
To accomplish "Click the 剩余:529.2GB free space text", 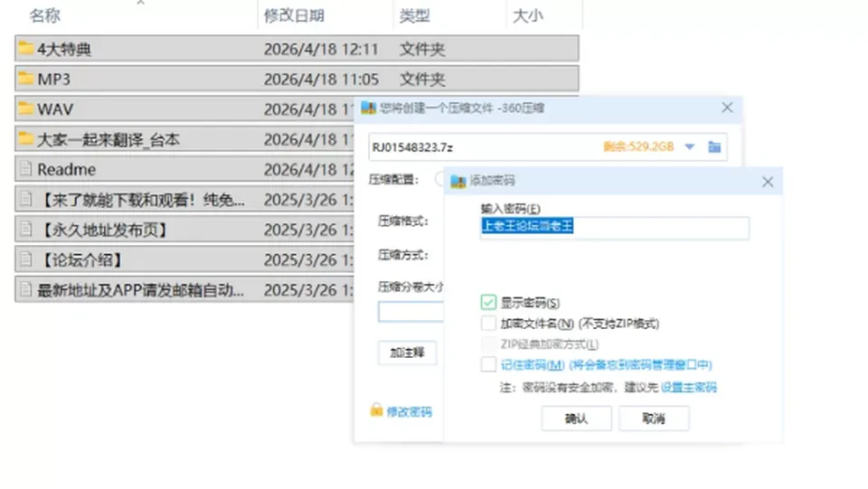I will click(x=638, y=146).
